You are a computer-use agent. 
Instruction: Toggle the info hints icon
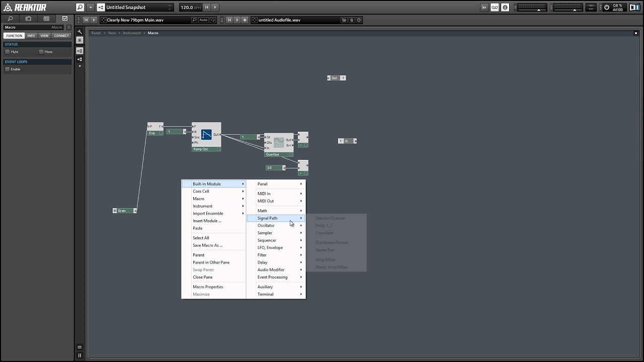505,8
